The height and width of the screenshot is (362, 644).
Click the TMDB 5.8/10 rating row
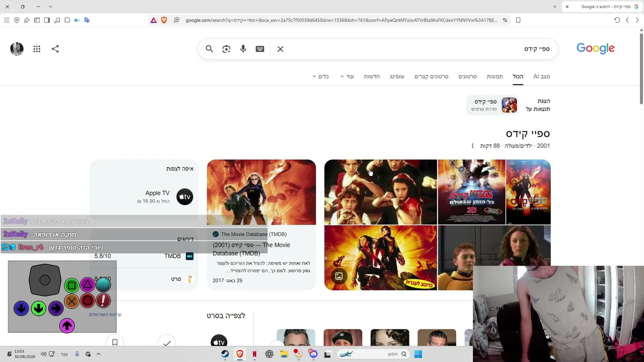pos(144,256)
